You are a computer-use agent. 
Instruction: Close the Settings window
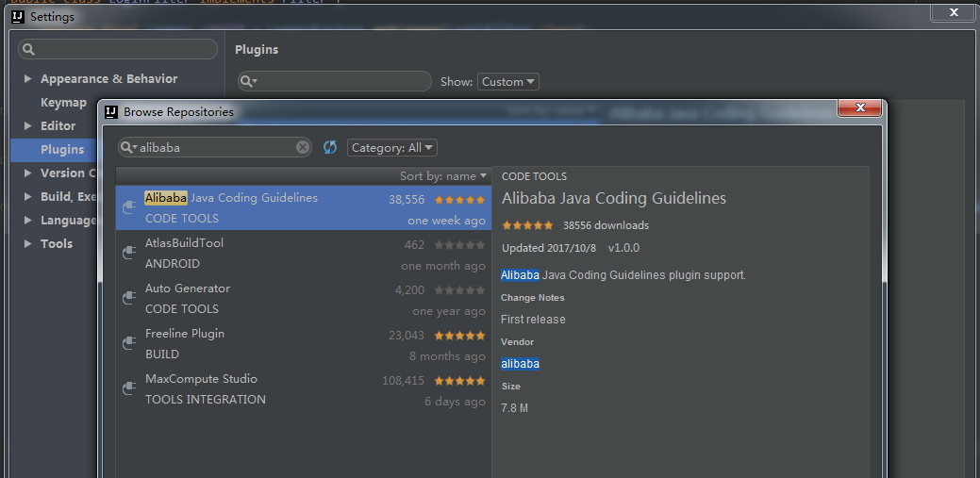coord(954,12)
